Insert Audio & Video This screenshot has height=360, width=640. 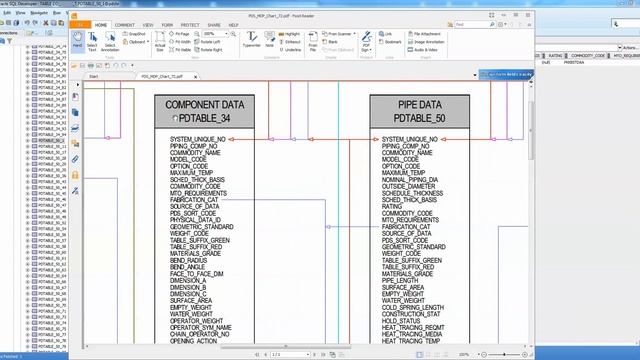pos(422,50)
